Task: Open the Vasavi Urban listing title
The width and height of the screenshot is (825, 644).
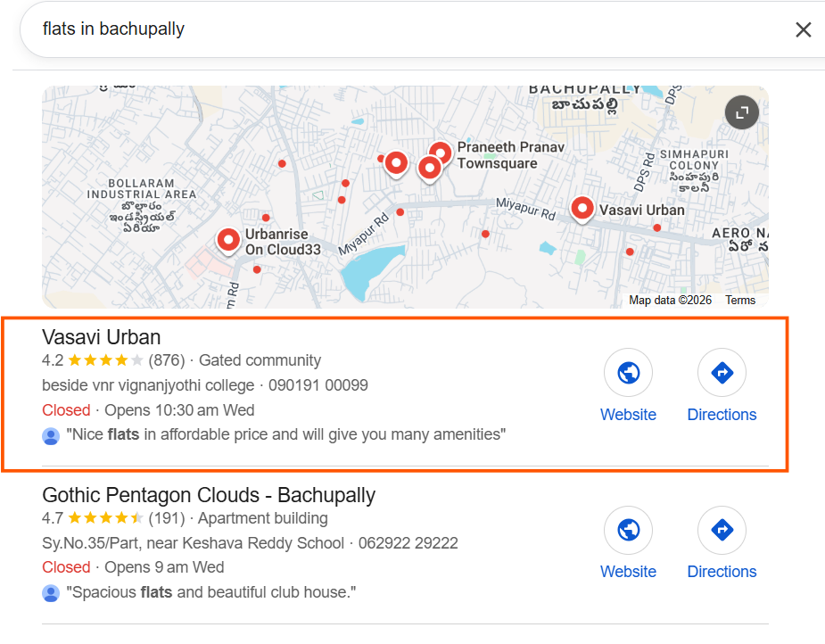Action: [x=102, y=337]
